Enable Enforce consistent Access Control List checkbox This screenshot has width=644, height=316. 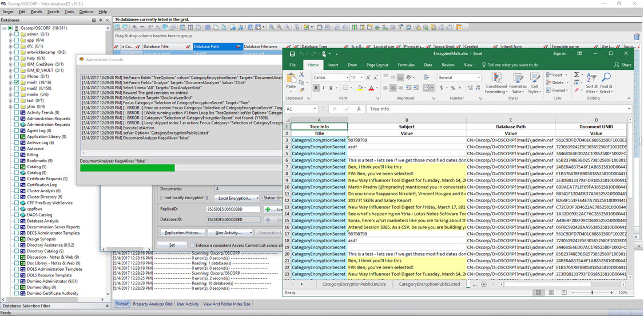[x=192, y=246]
